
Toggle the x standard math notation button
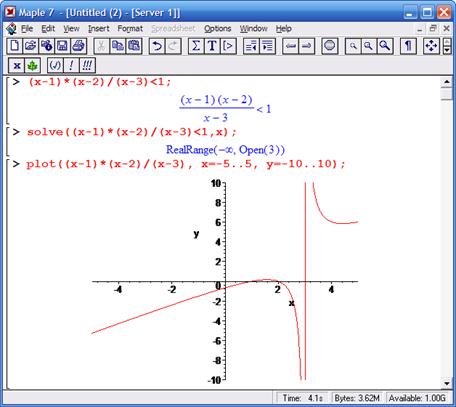tap(17, 65)
